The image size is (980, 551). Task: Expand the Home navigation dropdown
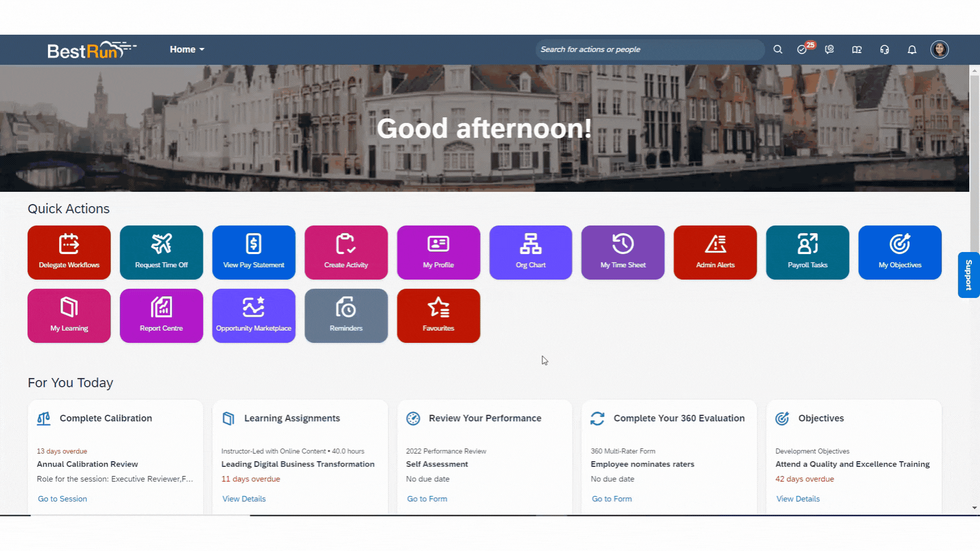pos(187,49)
